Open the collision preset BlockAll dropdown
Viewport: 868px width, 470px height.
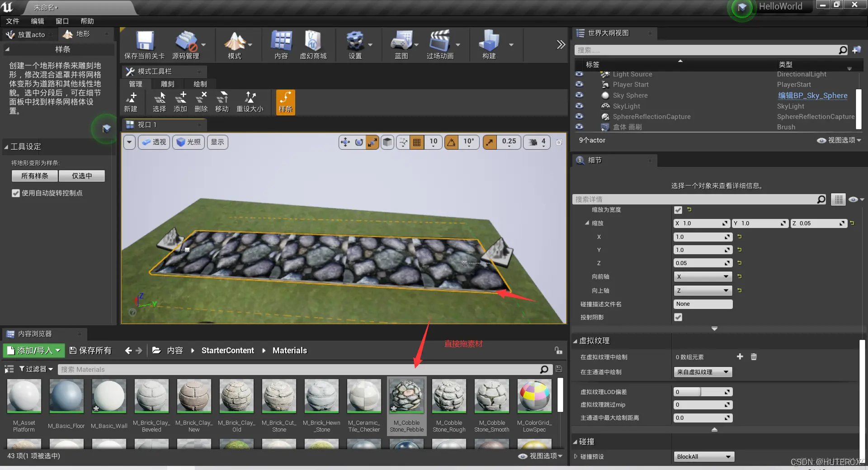pyautogui.click(x=704, y=456)
